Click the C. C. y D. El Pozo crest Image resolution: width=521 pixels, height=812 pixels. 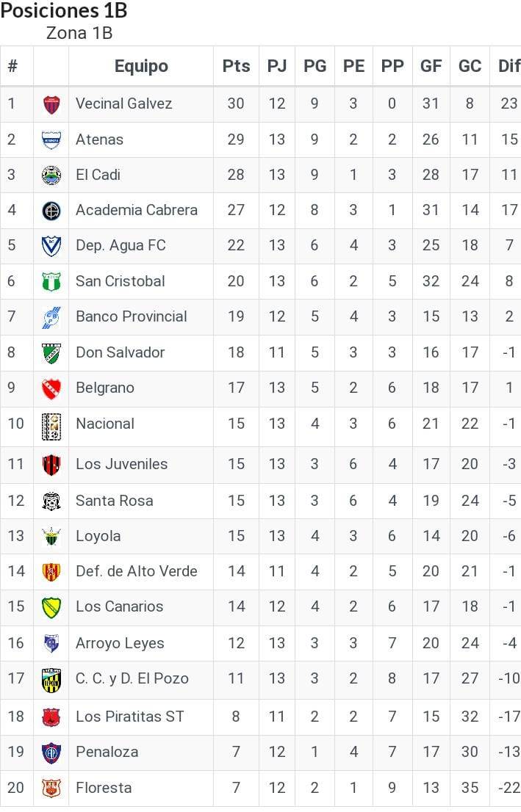coord(51,679)
